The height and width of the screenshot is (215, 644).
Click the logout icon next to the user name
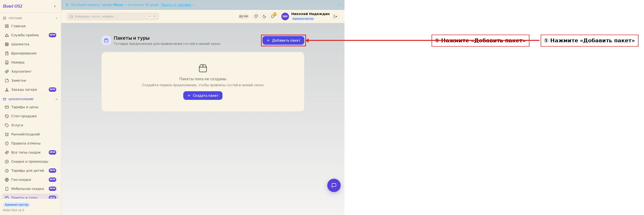[335, 16]
